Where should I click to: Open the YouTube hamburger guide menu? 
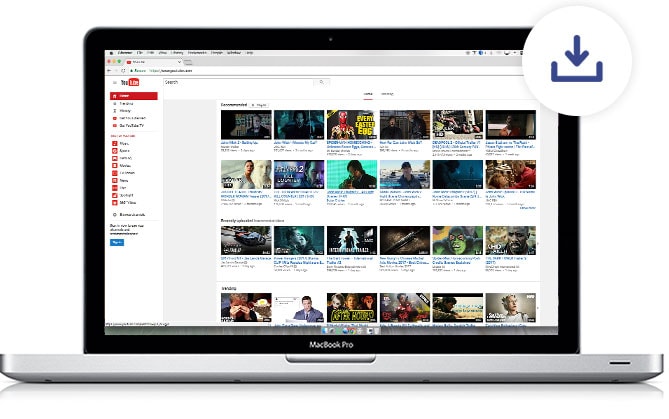(x=114, y=82)
